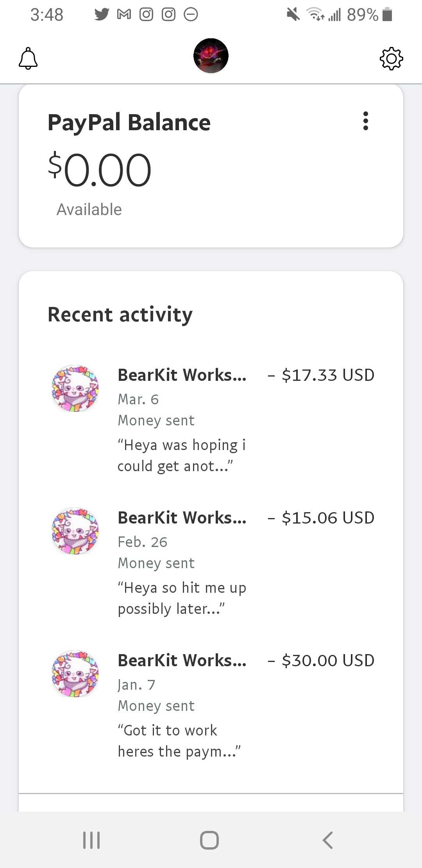Tap the Android recent apps button

tap(91, 840)
